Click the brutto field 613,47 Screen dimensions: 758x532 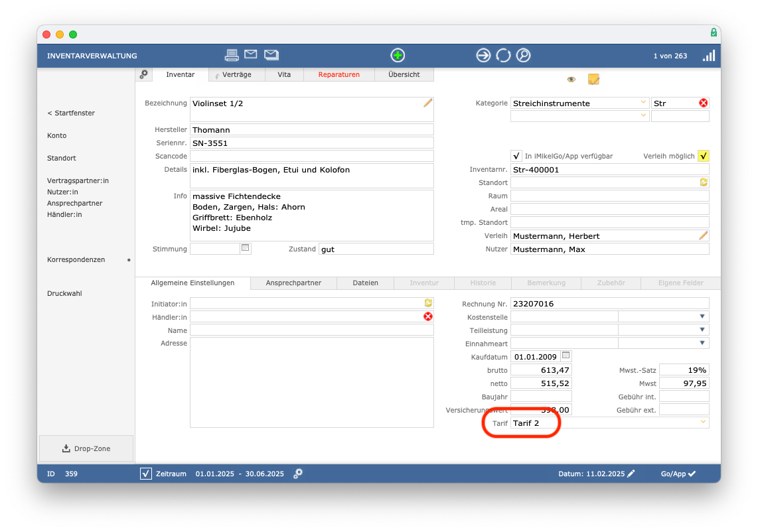point(542,370)
